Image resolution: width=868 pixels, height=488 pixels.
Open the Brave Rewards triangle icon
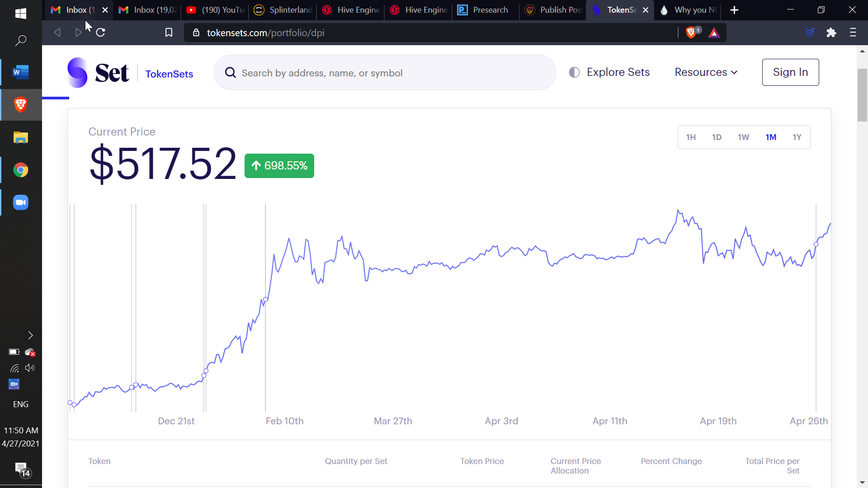[714, 33]
